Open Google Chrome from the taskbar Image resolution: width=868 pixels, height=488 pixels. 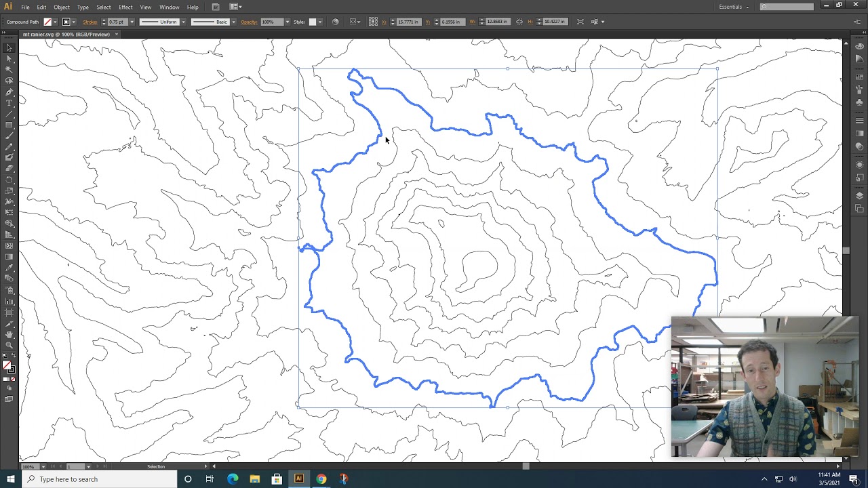point(321,479)
